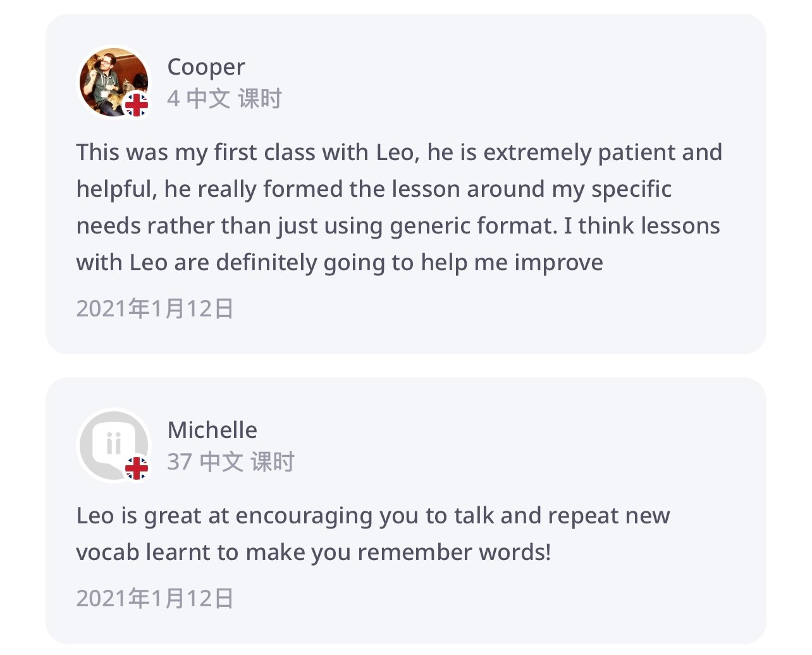Image resolution: width=812 pixels, height=655 pixels.
Task: Click the line starting "needs rather than just"
Action: click(398, 226)
